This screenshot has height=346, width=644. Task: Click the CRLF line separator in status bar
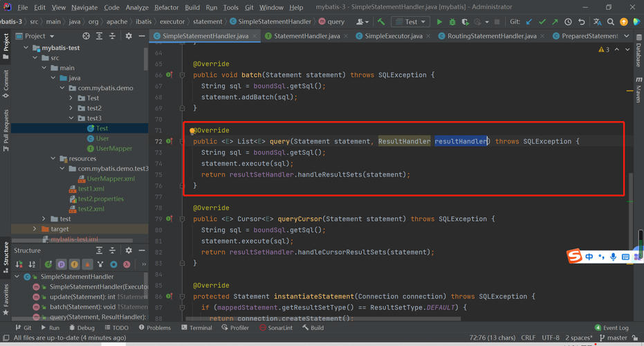528,338
